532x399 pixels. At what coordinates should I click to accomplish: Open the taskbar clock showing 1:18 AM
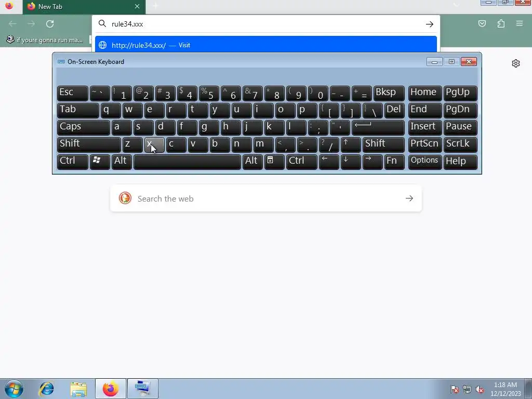pyautogui.click(x=506, y=389)
